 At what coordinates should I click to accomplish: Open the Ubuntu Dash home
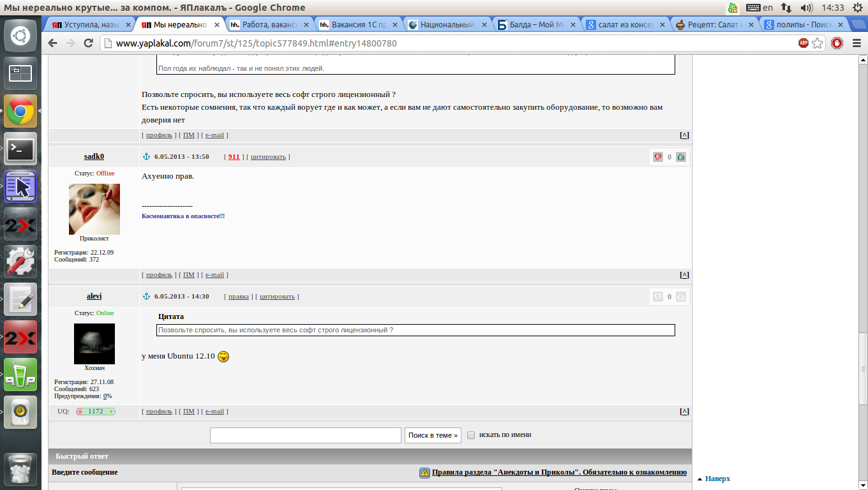[20, 36]
